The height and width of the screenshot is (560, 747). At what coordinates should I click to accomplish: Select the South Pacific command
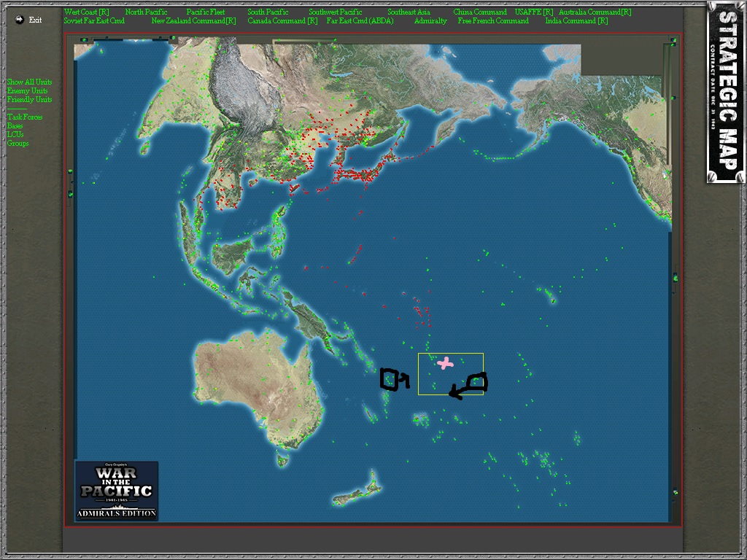[268, 12]
